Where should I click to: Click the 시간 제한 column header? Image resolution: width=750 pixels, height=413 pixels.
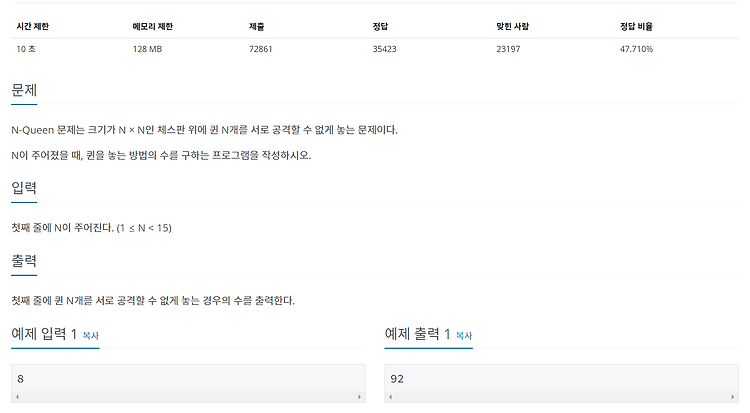point(33,26)
